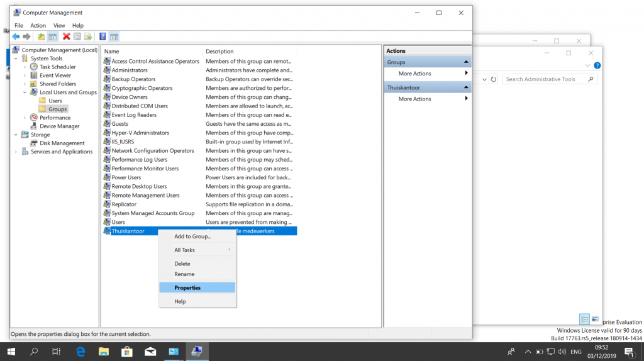This screenshot has width=644, height=361.
Task: Select the Remote Desktop Users group
Action: [x=139, y=186]
